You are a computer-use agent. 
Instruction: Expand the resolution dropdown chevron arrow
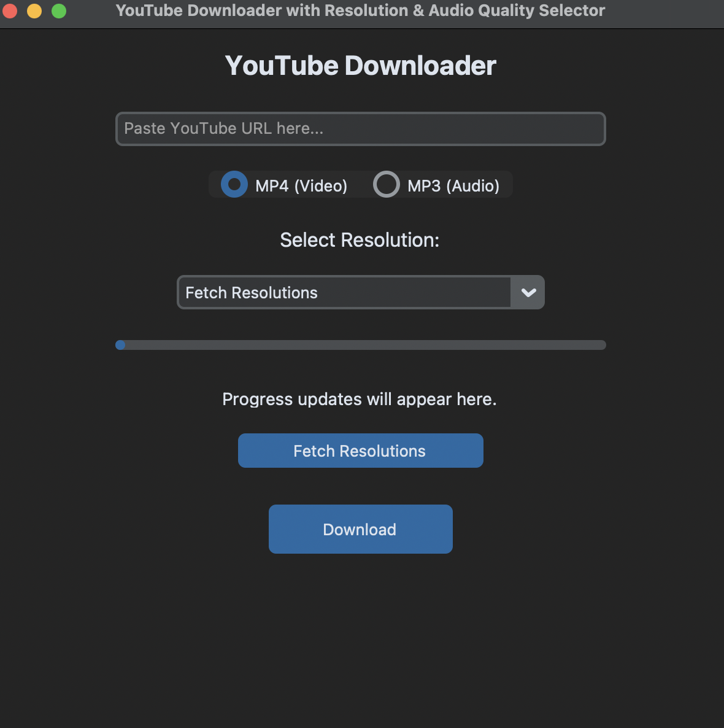click(528, 292)
